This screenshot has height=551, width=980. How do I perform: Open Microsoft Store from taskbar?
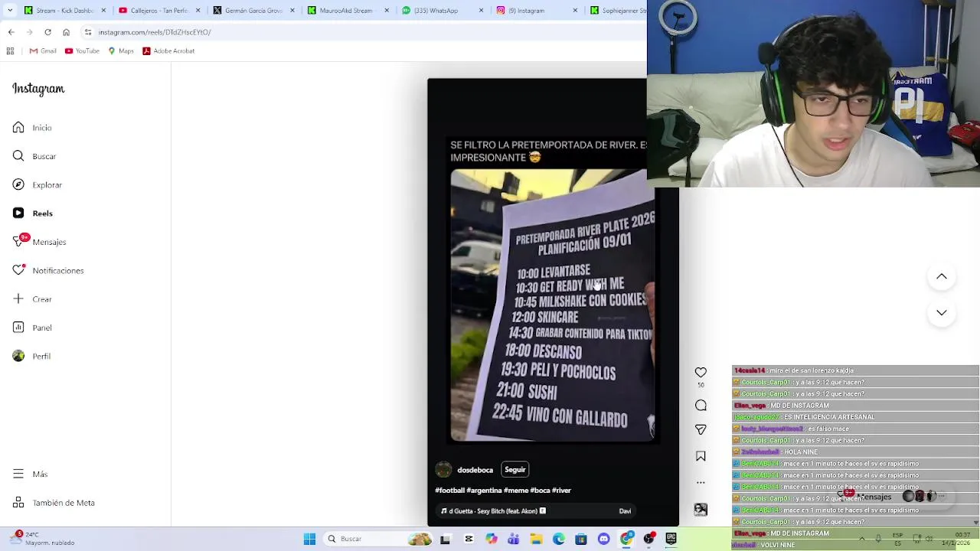click(581, 539)
